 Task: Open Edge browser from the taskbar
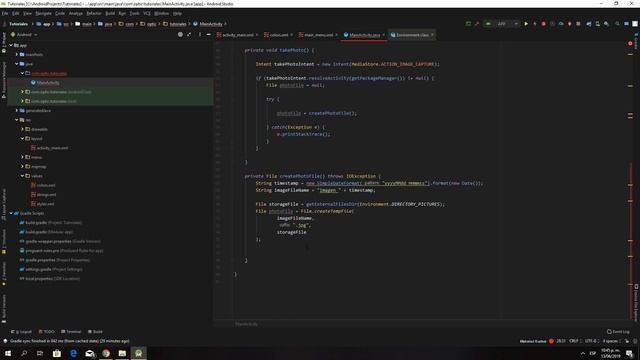(73, 353)
